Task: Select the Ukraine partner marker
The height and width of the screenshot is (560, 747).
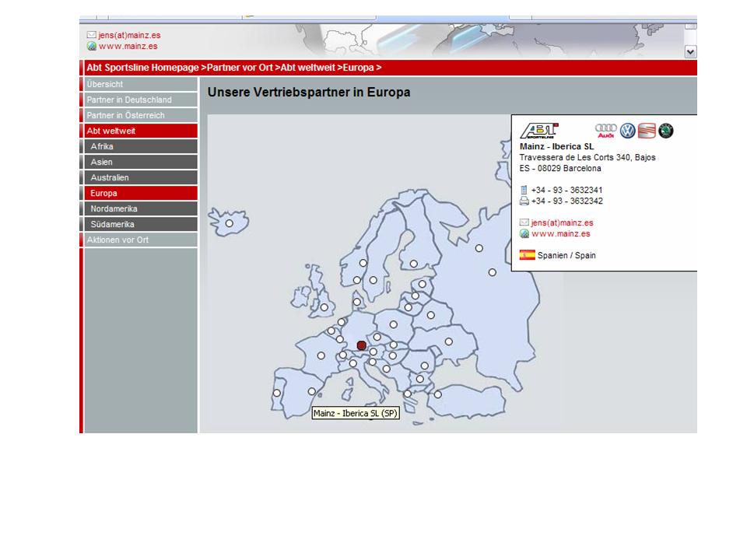Action: (x=448, y=342)
